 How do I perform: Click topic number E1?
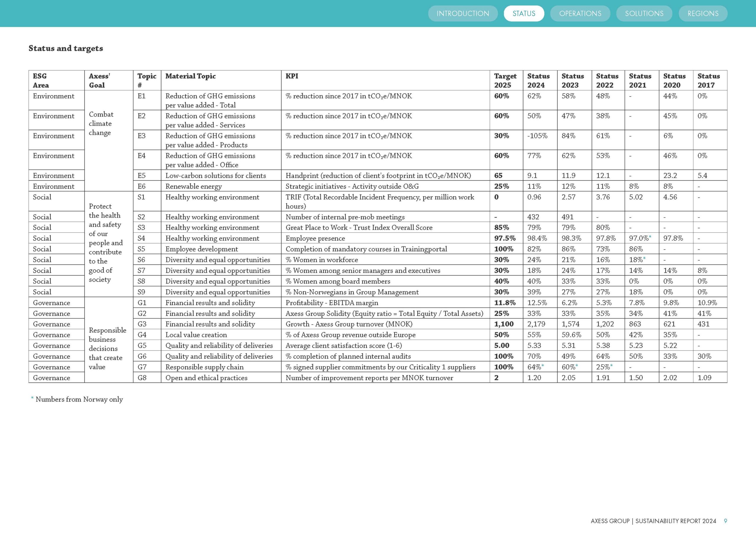pyautogui.click(x=141, y=96)
